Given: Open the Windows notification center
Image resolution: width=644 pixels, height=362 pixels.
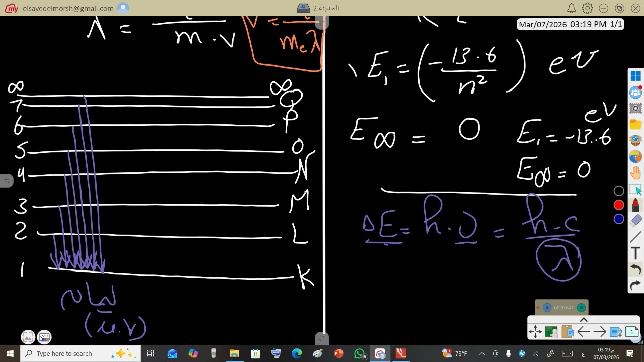Looking at the screenshot, I should (630, 353).
